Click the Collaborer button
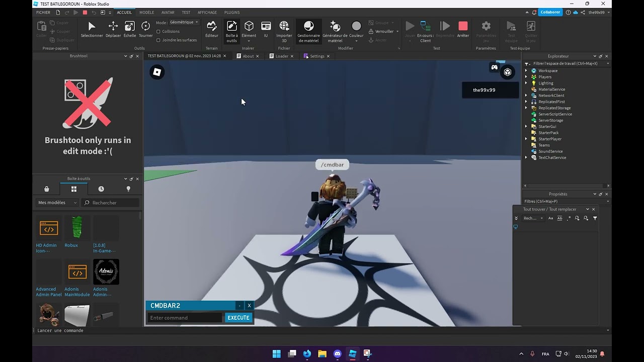The height and width of the screenshot is (362, 644). click(x=550, y=13)
